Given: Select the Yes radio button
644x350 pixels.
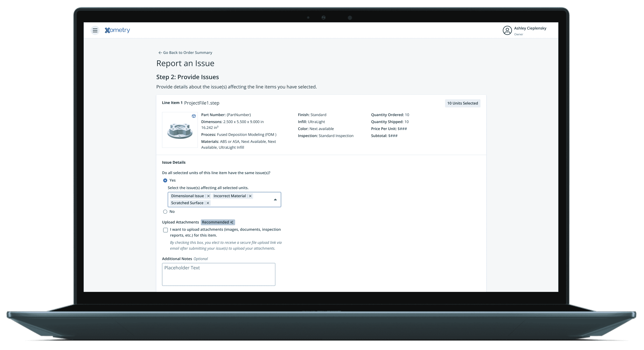Looking at the screenshot, I should [165, 180].
